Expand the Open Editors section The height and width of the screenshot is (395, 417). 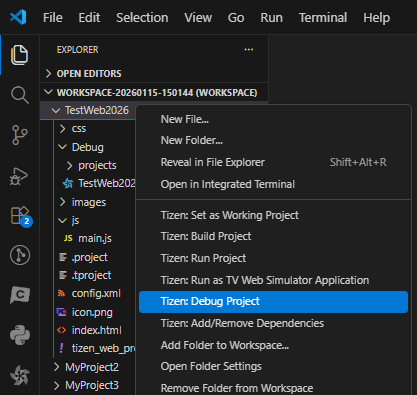tap(49, 73)
